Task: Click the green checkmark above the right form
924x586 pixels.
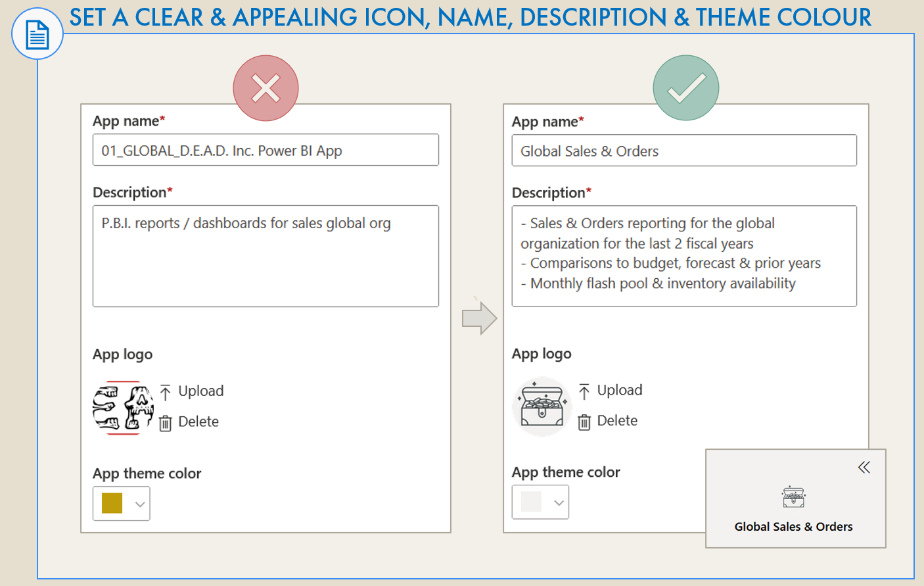Action: tap(685, 87)
